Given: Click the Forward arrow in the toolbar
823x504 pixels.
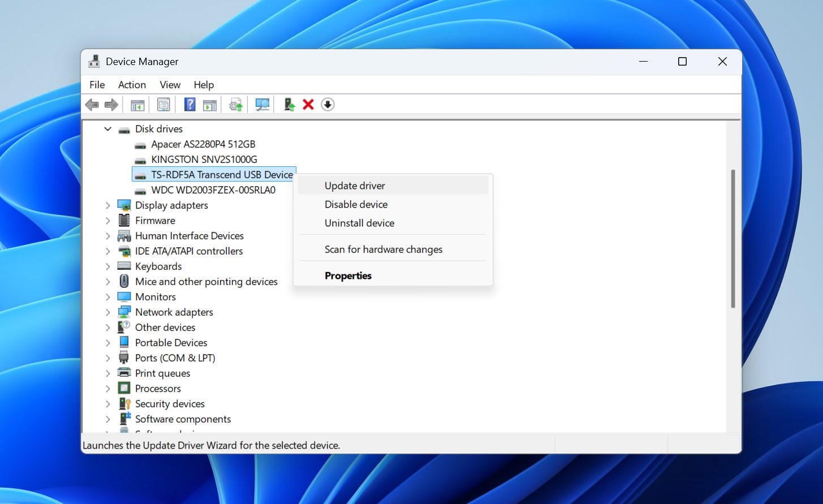Looking at the screenshot, I should (111, 105).
